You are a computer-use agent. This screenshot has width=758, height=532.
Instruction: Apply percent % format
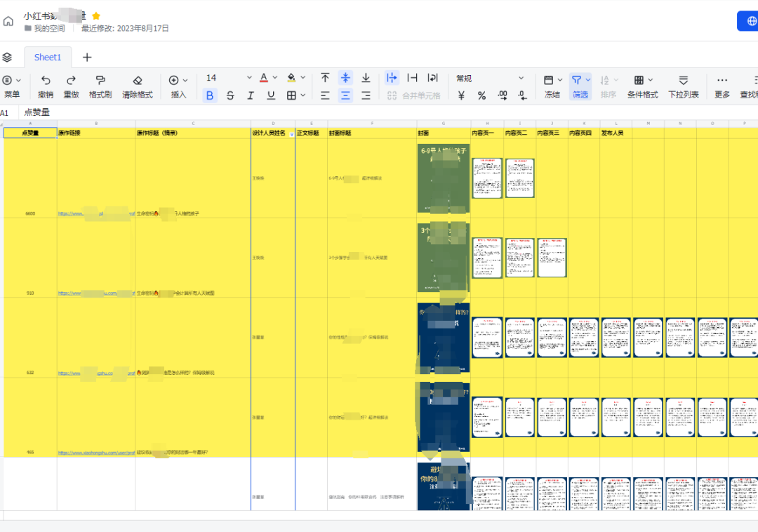click(x=481, y=95)
